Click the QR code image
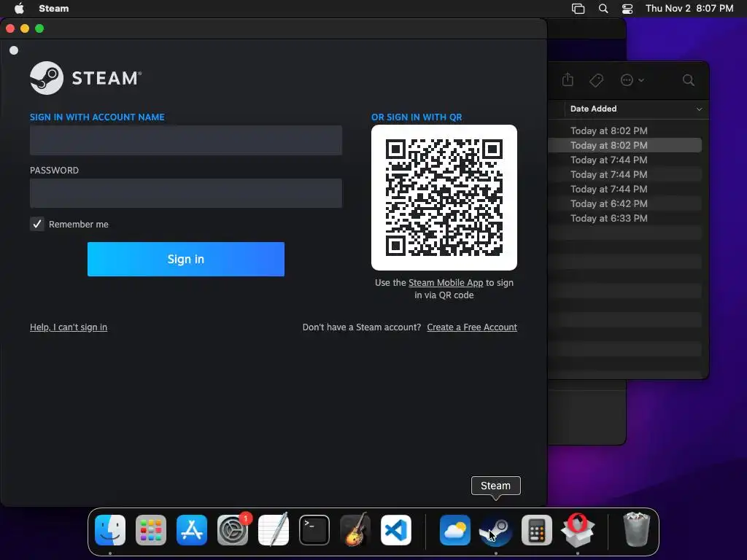The image size is (747, 560). (x=444, y=198)
